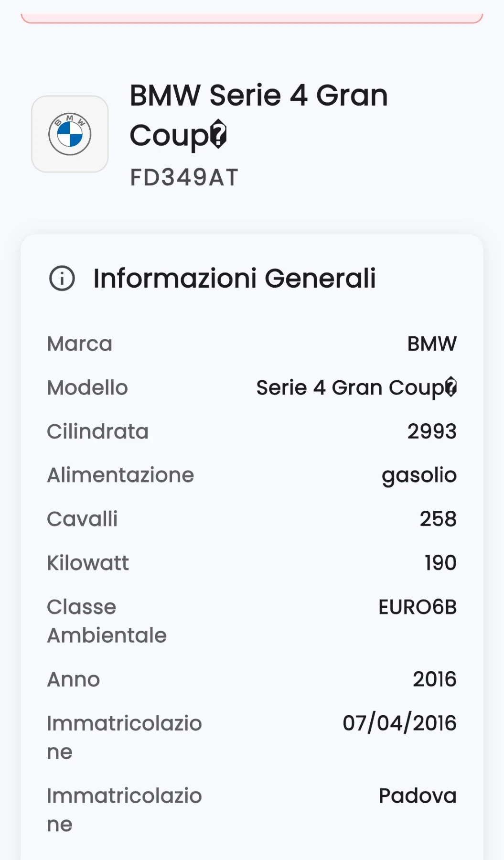Click the Marca label
This screenshot has height=860, width=504.
tap(79, 344)
